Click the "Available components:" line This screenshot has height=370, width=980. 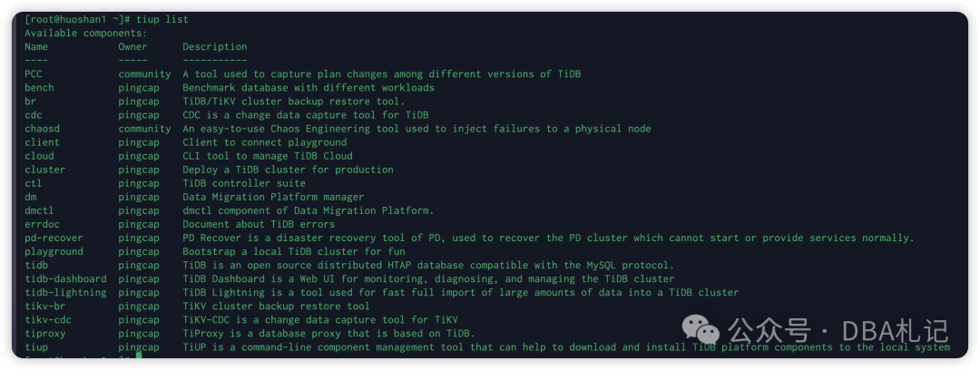[x=85, y=33]
